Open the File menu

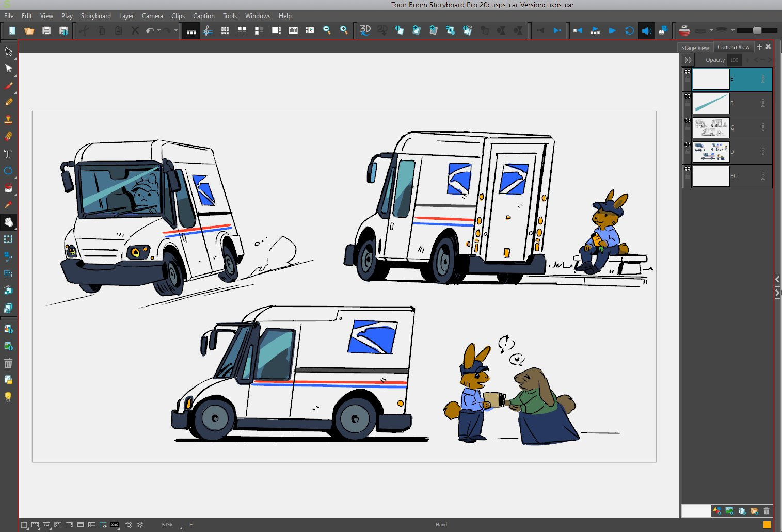coord(9,16)
